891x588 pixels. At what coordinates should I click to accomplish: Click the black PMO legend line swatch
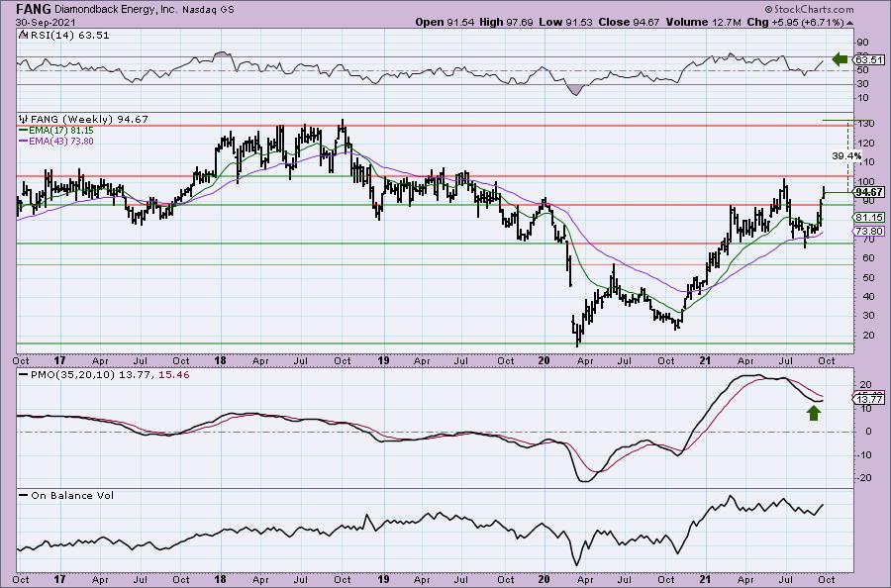tap(24, 375)
